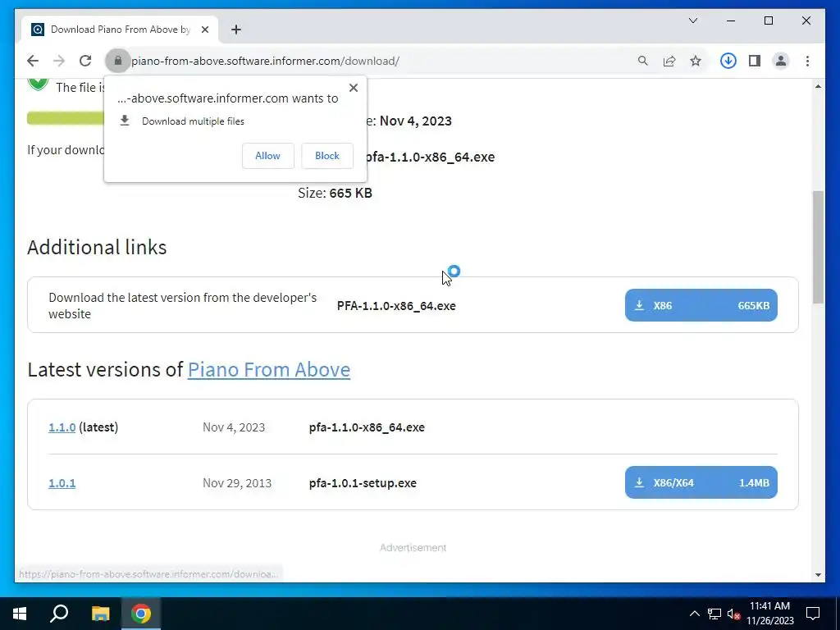
Task: Reload the current page
Action: coord(85,61)
